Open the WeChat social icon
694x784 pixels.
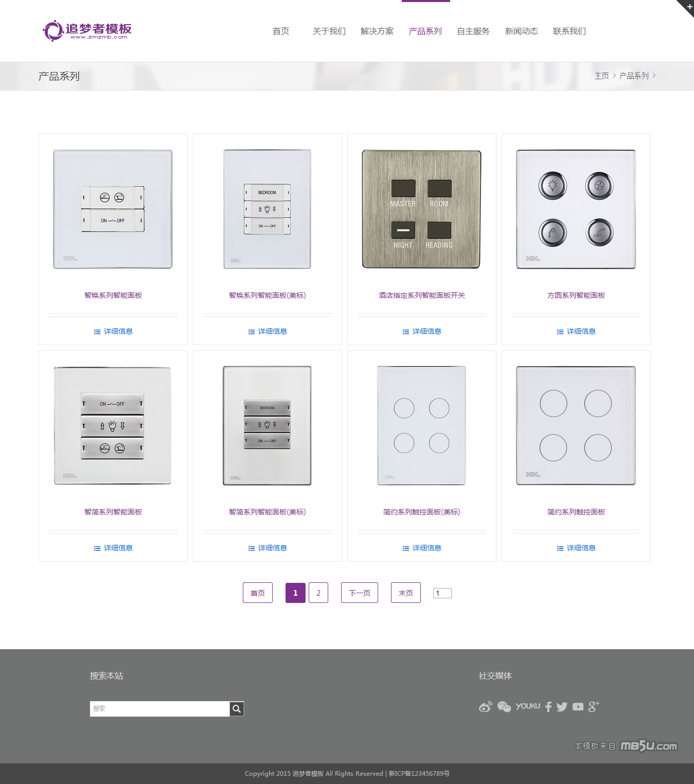coord(504,707)
